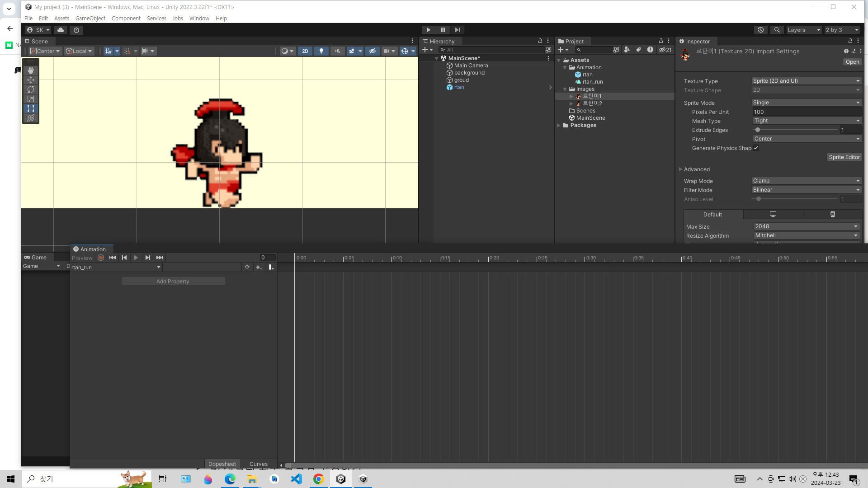Click the Add Property button
This screenshot has height=488, width=868.
173,281
